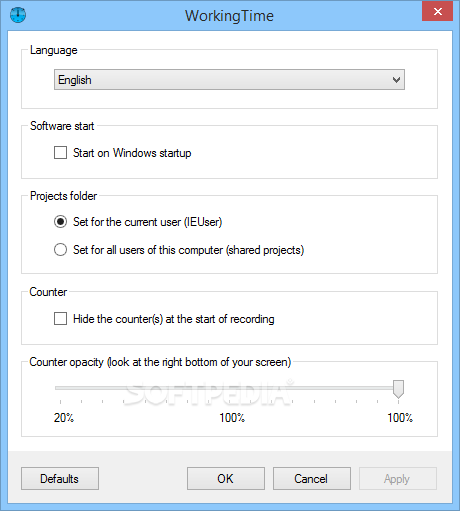The width and height of the screenshot is (460, 511).
Task: Enable Start on Windows startup checkbox
Action: coord(60,153)
